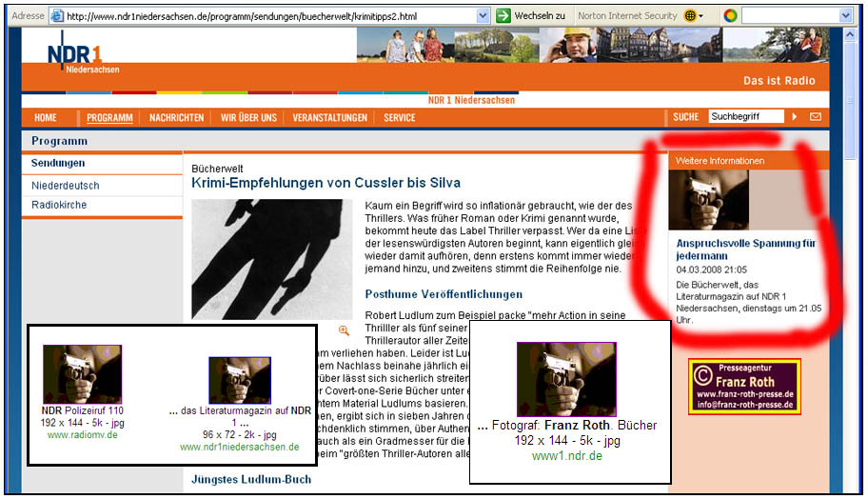Open the www1.ndr.de link

tap(567, 456)
